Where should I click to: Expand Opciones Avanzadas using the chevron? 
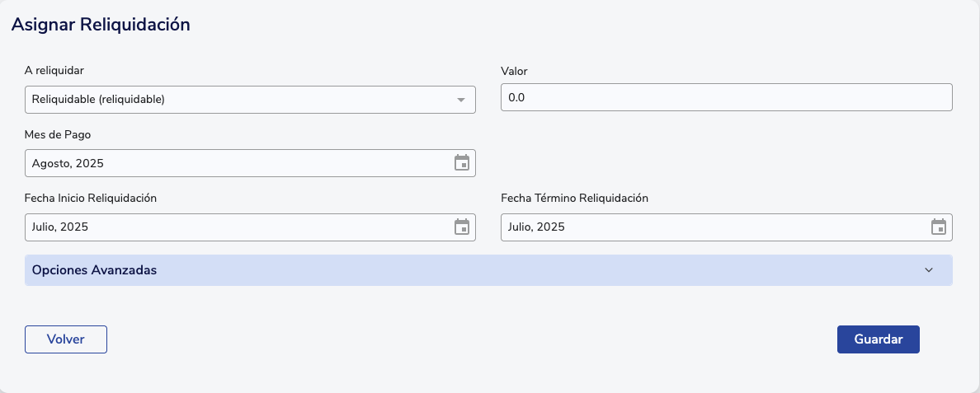coord(929,270)
